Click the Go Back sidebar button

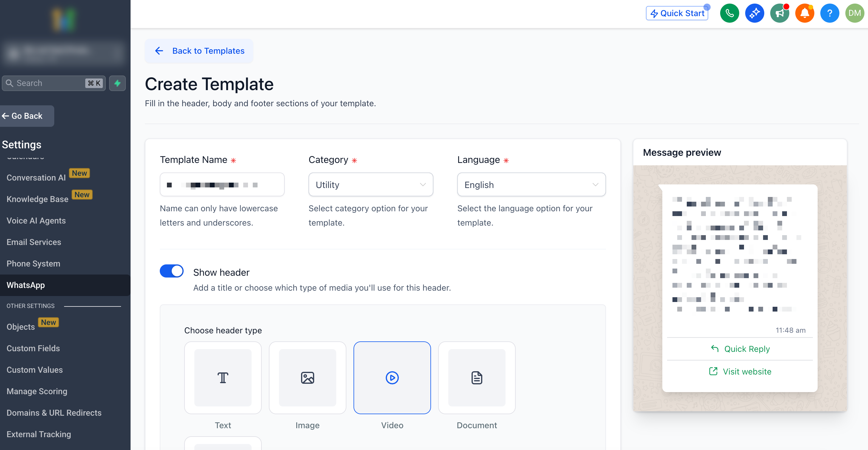(26, 116)
